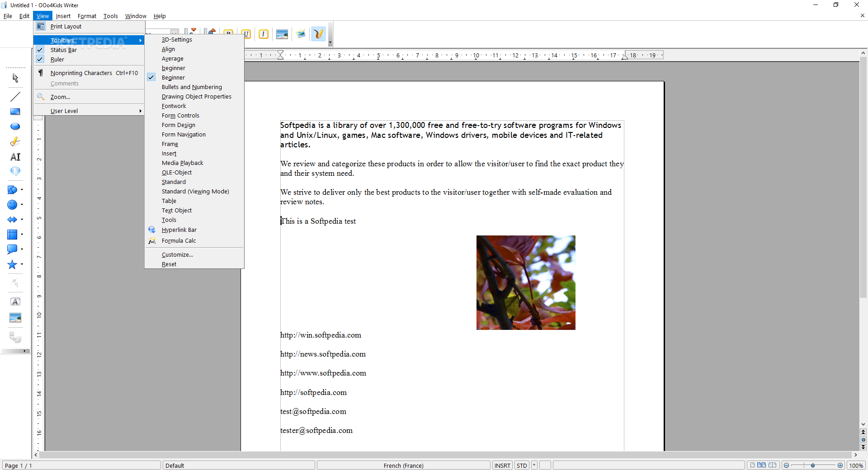Viewport: 868px width, 470px height.
Task: Select the Callouts speech balloon tool
Action: point(15,171)
